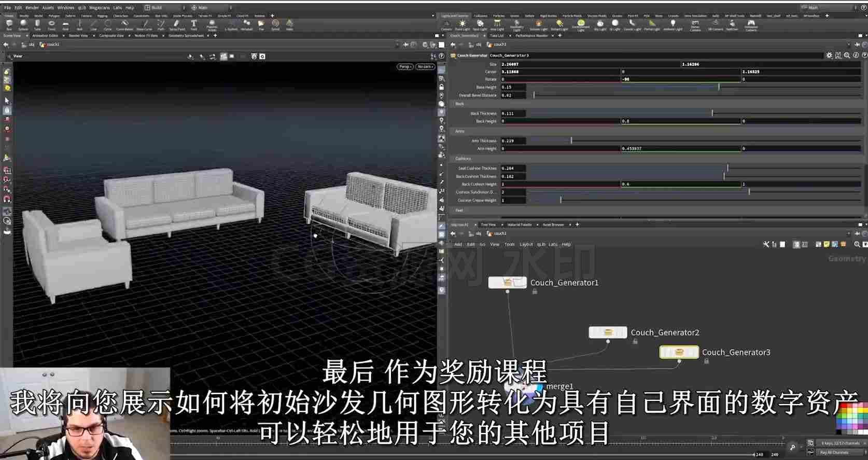868x460 pixels.
Task: Open network editor Add menu
Action: (x=458, y=244)
